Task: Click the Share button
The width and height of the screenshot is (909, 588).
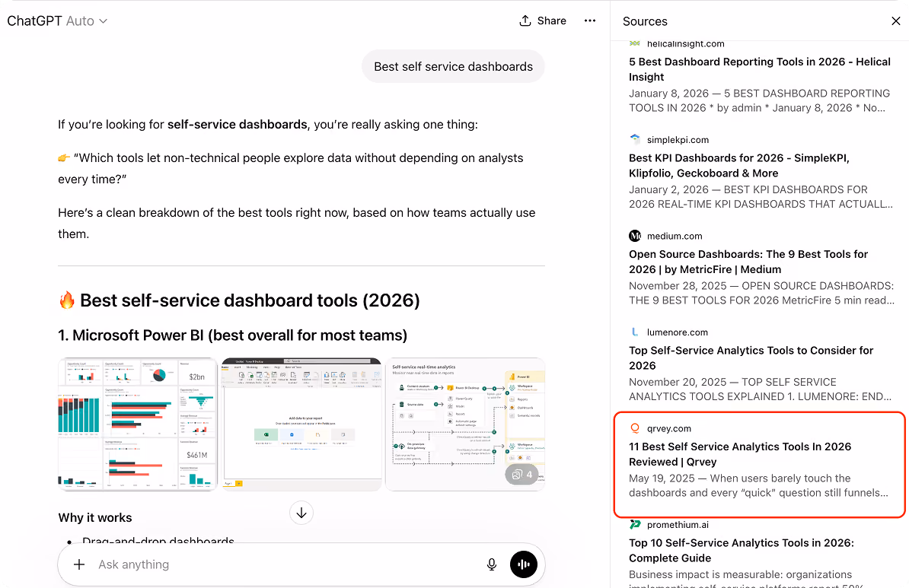Action: 543,21
